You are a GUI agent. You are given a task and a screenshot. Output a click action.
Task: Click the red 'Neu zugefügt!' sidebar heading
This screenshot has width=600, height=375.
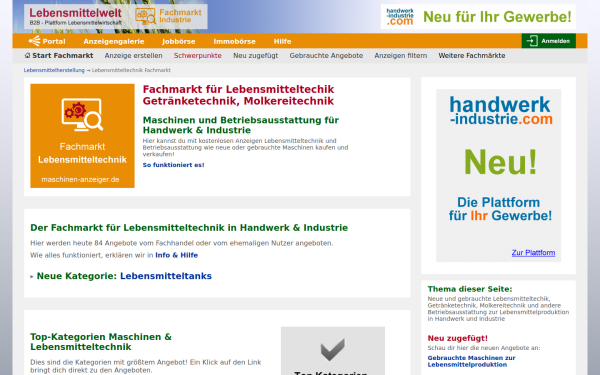click(x=458, y=338)
